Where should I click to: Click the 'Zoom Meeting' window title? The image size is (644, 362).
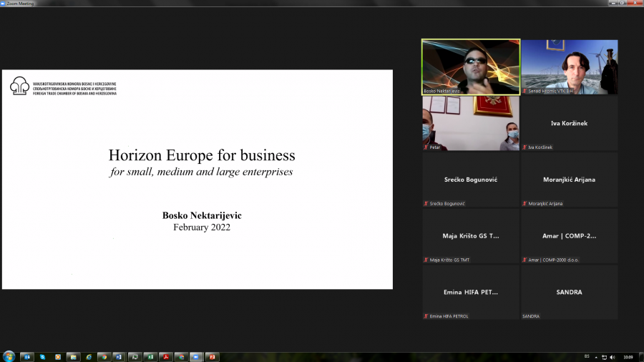pyautogui.click(x=20, y=4)
